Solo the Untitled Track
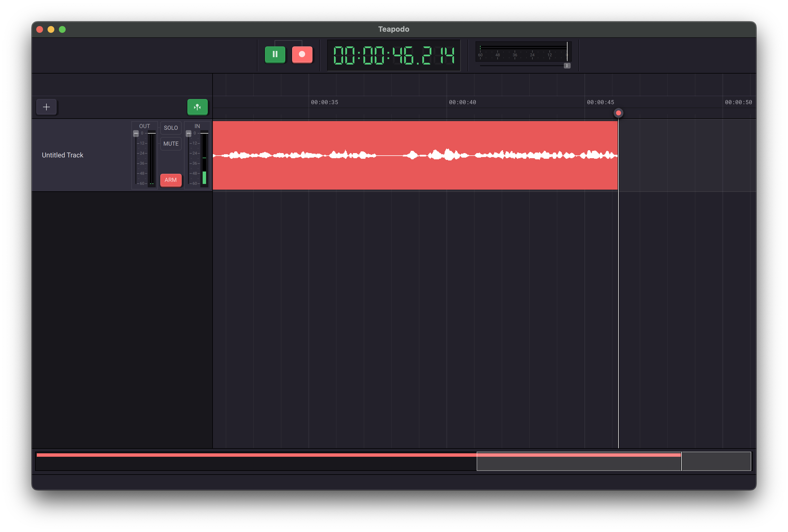788x532 pixels. tap(171, 128)
